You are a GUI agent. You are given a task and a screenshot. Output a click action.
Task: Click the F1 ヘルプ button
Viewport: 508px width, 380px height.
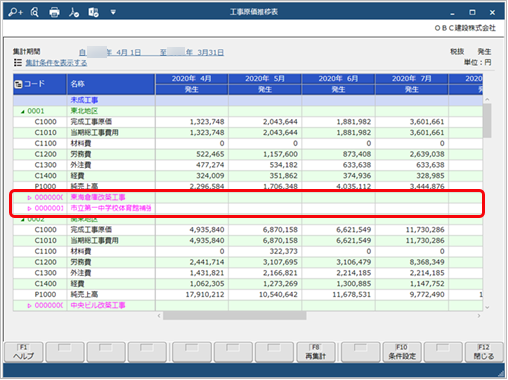click(x=24, y=352)
